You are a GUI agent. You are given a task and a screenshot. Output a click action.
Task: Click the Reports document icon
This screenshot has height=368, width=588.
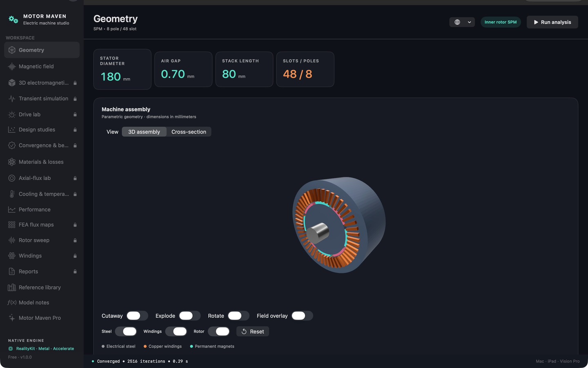tap(12, 271)
